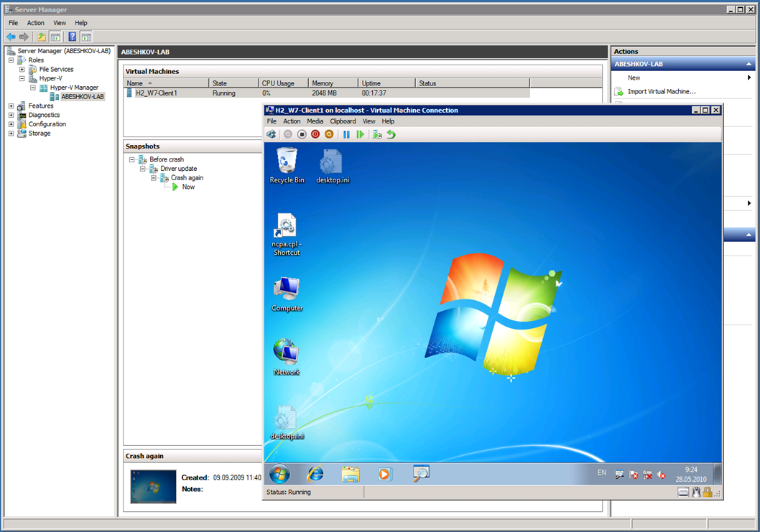
Task: Expand the File Services node
Action: 22,70
